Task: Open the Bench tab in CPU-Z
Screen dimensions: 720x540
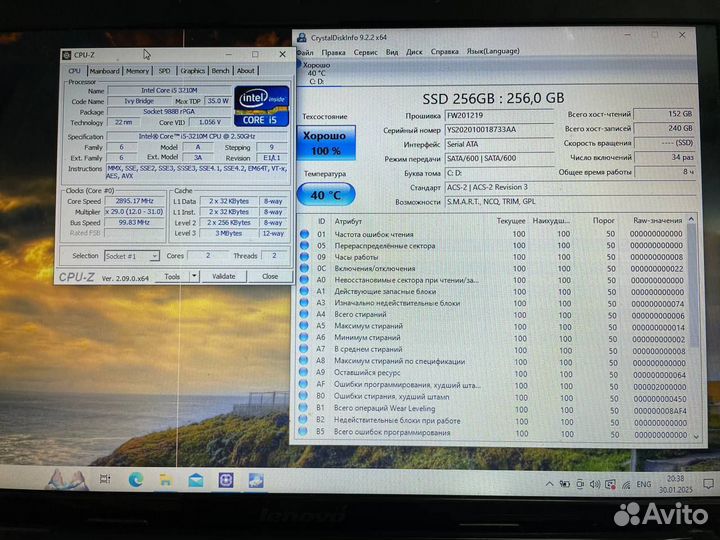Action: point(220,71)
